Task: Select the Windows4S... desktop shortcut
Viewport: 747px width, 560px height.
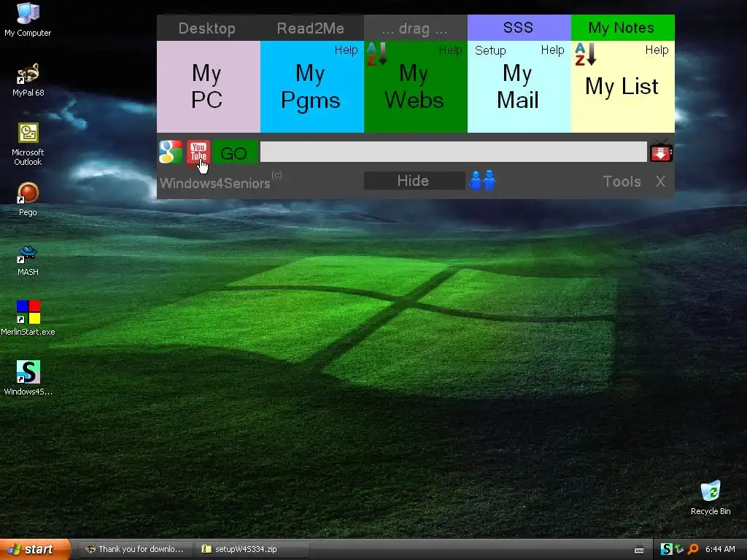Action: pos(28,378)
